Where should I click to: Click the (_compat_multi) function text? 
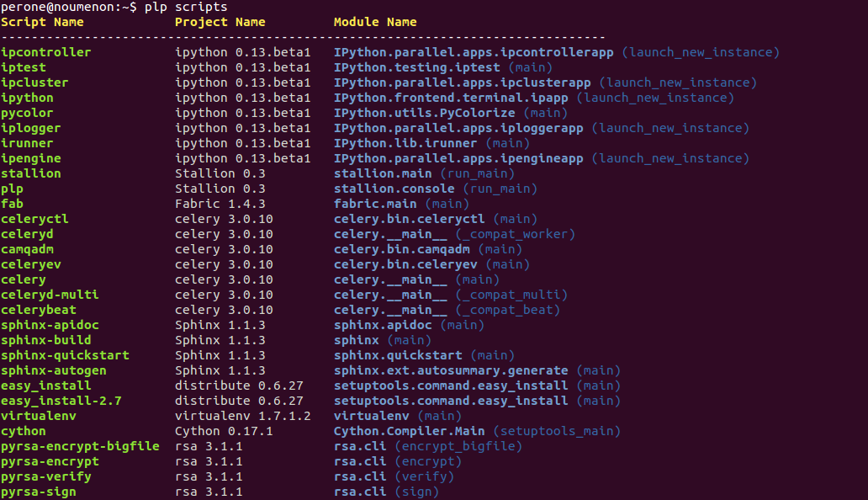(x=511, y=295)
